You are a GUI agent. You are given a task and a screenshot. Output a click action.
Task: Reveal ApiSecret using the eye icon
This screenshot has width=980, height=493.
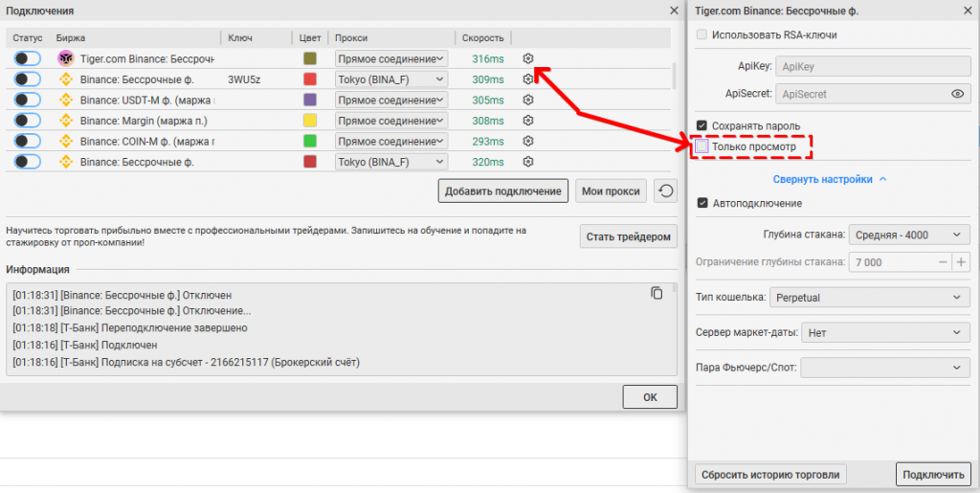957,94
